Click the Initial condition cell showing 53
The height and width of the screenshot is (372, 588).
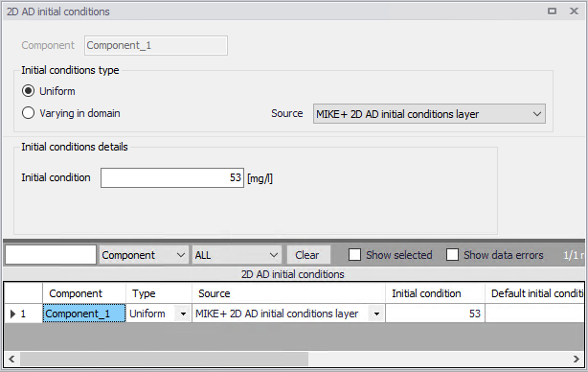point(435,314)
